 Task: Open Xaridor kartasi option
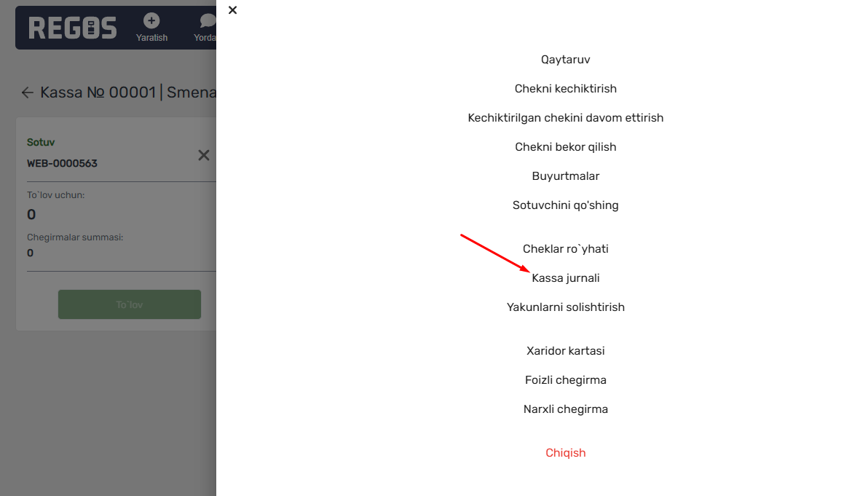pos(565,351)
